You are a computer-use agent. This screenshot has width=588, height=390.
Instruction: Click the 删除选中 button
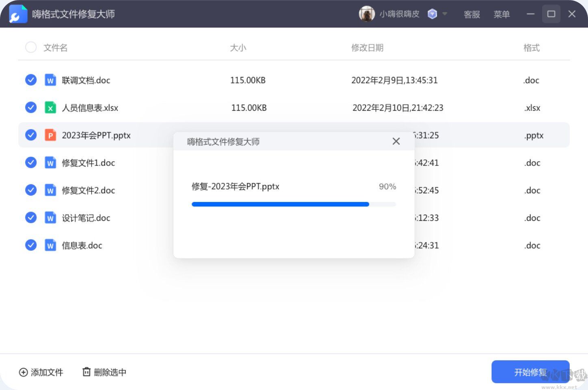104,372
